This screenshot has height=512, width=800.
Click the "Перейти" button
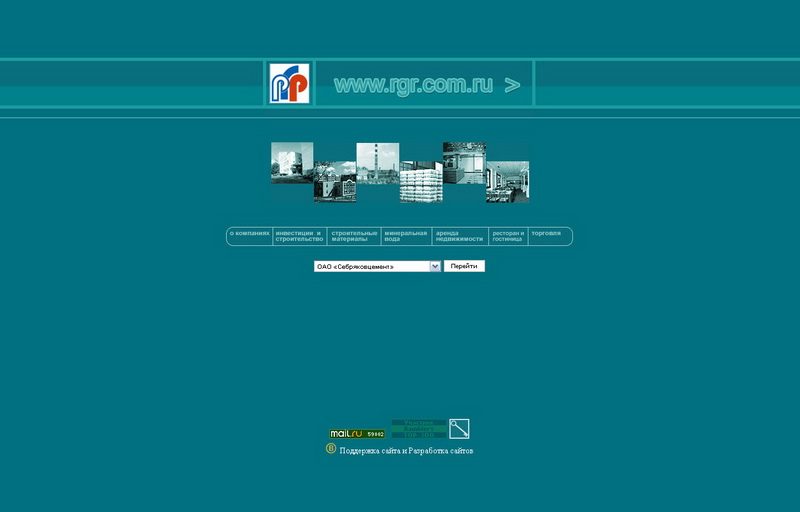pos(464,266)
